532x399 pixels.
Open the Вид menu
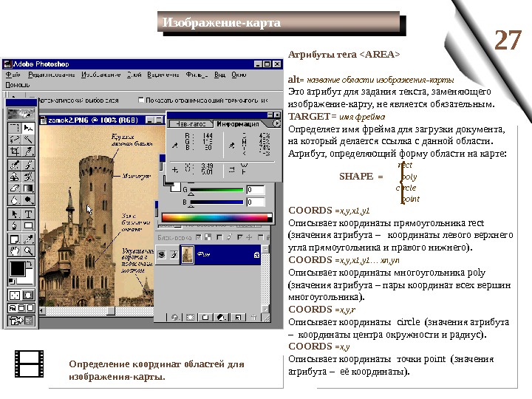(x=219, y=75)
